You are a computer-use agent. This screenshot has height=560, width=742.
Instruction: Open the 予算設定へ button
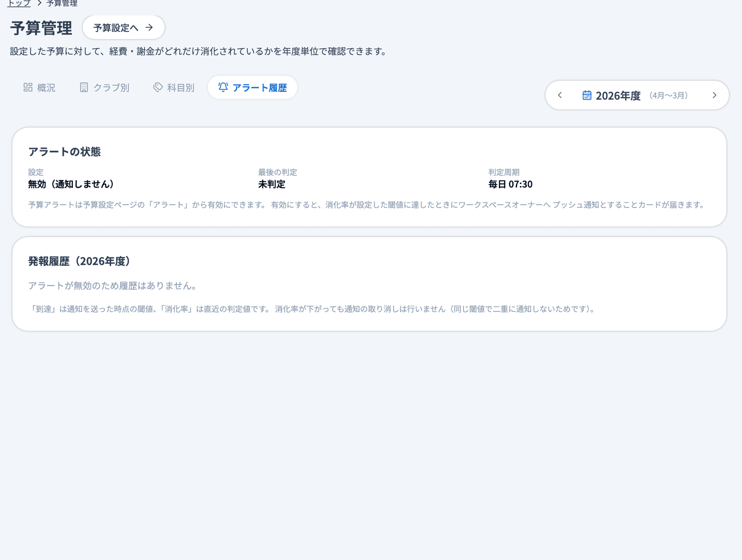point(123,27)
